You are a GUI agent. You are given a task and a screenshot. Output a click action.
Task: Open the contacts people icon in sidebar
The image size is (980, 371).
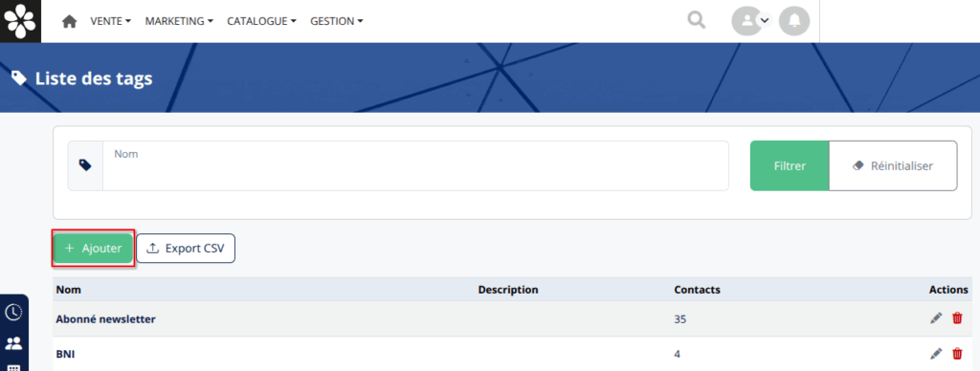click(x=13, y=343)
